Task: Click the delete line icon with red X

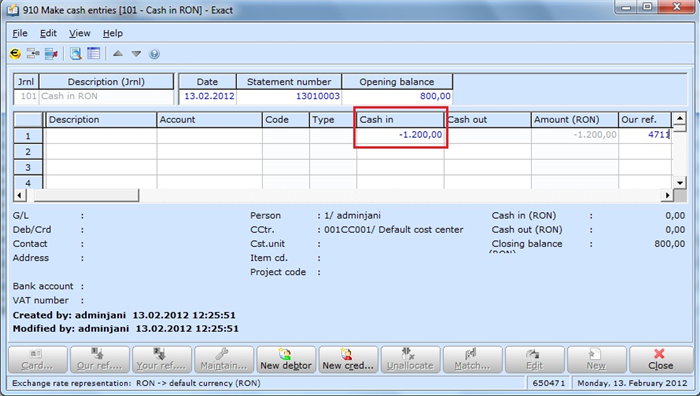Action: coord(51,54)
